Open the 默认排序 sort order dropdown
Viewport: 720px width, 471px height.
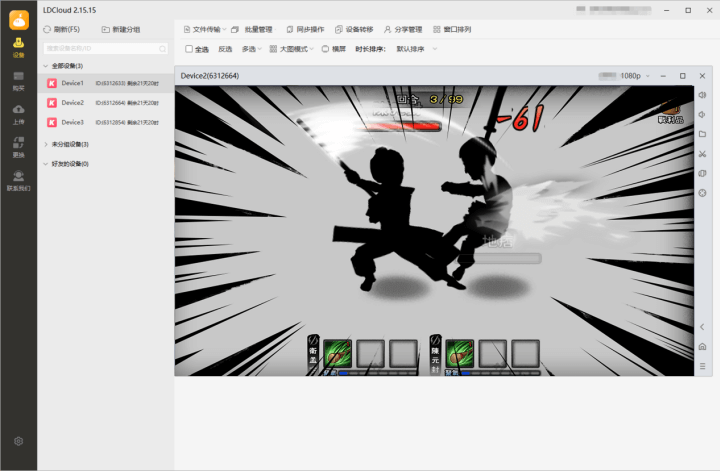tap(416, 49)
